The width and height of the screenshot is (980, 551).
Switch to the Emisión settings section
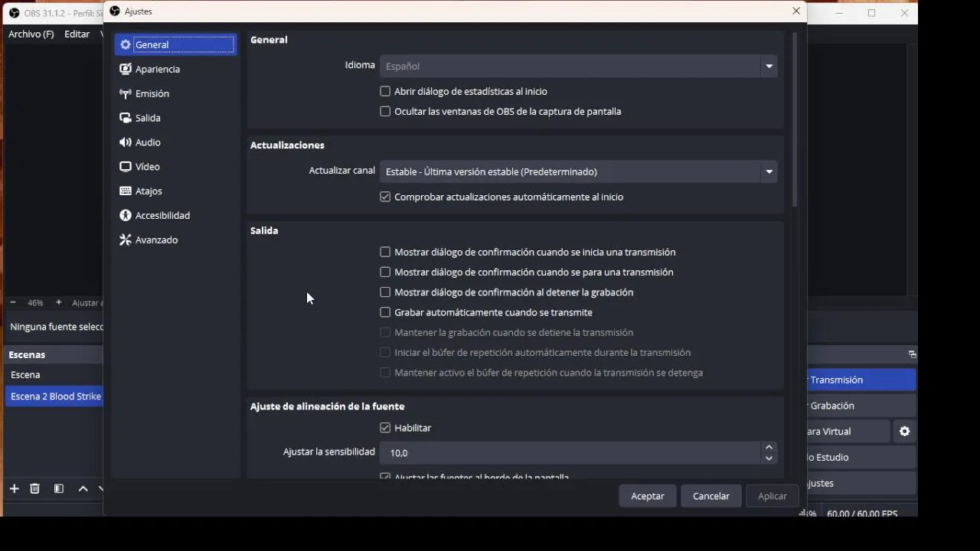175,93
